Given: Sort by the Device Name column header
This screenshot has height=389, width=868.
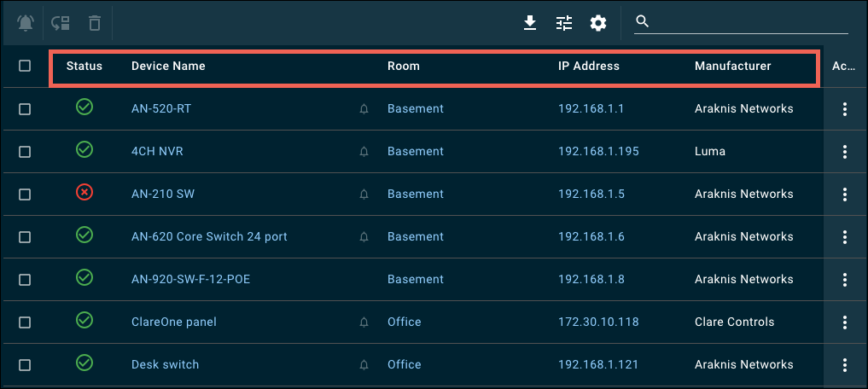Looking at the screenshot, I should [x=168, y=66].
